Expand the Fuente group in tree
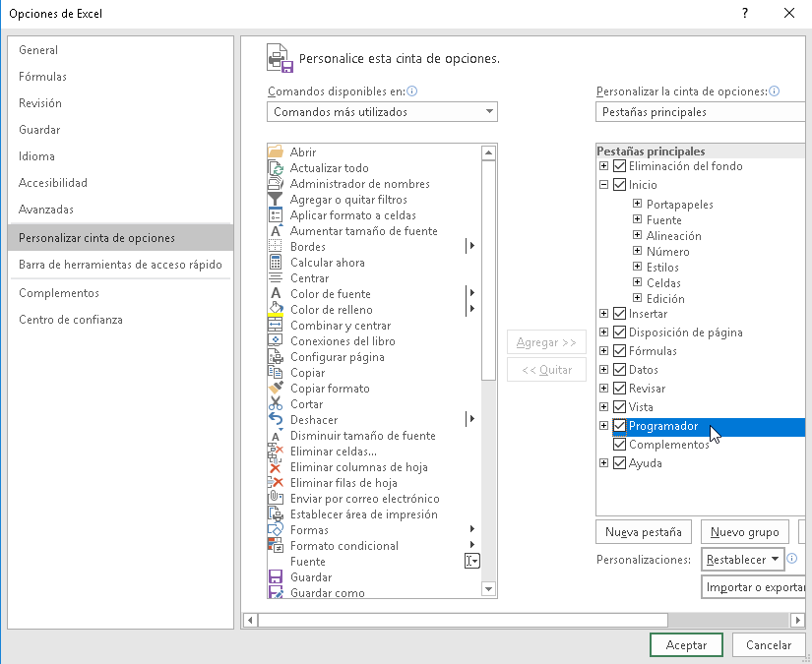The width and height of the screenshot is (812, 664). pos(638,219)
